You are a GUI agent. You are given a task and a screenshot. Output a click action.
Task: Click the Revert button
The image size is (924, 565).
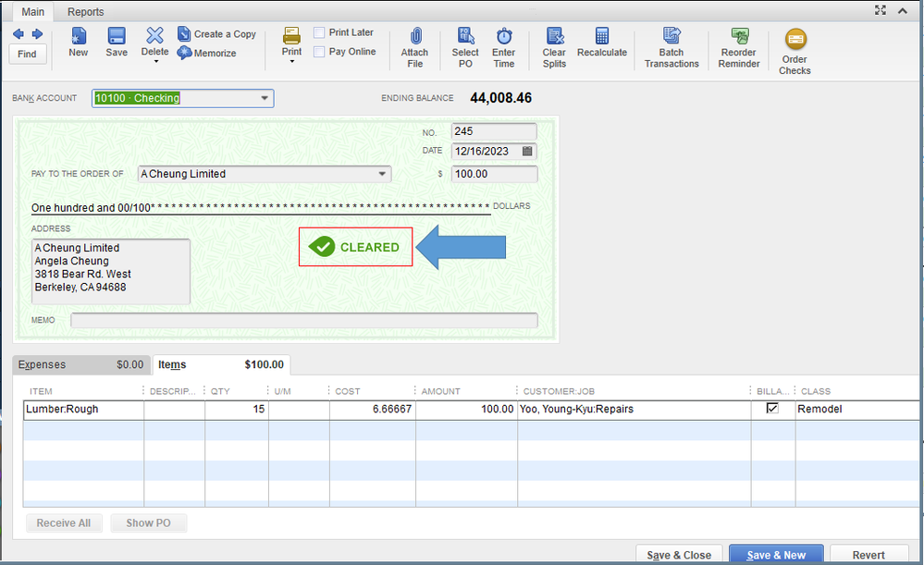pos(869,555)
